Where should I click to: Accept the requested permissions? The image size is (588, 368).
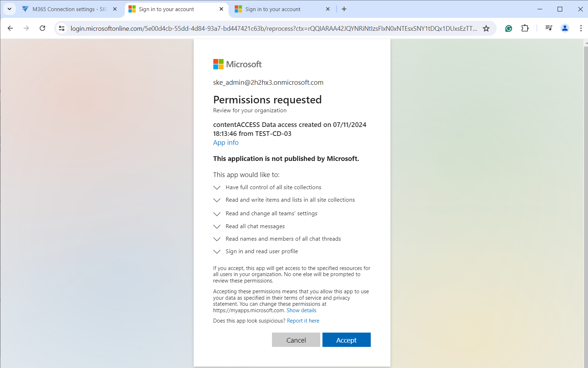[346, 340]
